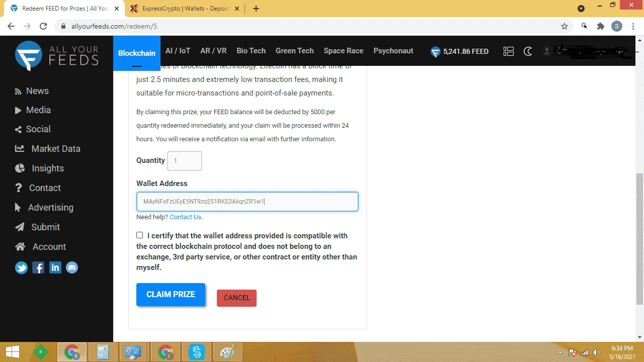644x362 pixels.
Task: Bookmark this page with star icon
Action: (565, 26)
